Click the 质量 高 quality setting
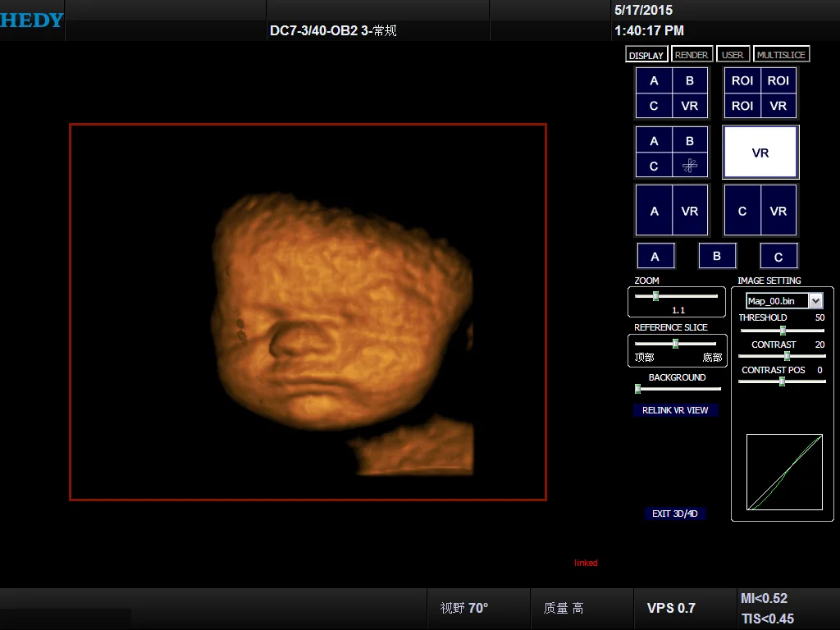840x630 pixels. click(564, 608)
